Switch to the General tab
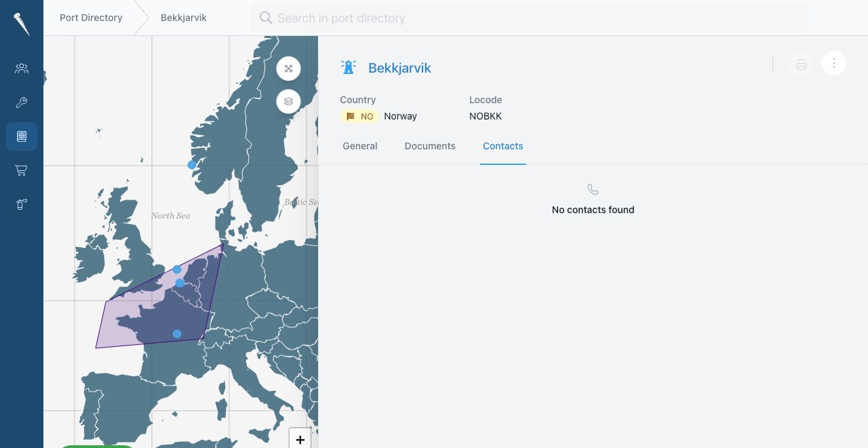The height and width of the screenshot is (448, 868). [x=360, y=146]
